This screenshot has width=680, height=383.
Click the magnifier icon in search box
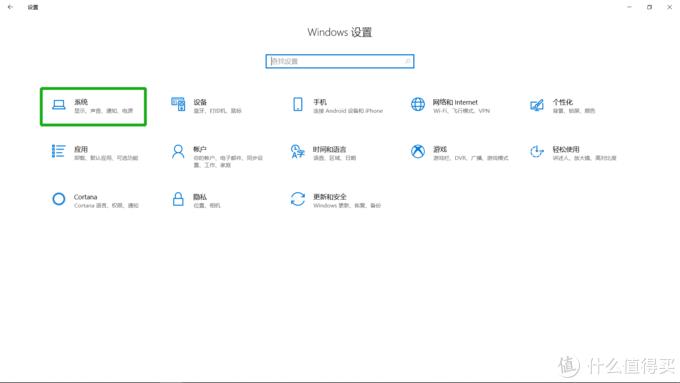408,61
